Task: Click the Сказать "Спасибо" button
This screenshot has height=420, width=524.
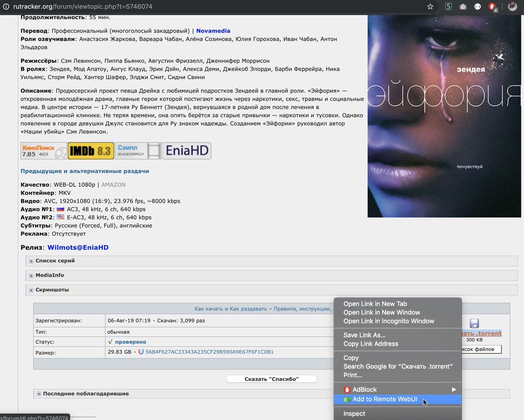Action: [271, 379]
